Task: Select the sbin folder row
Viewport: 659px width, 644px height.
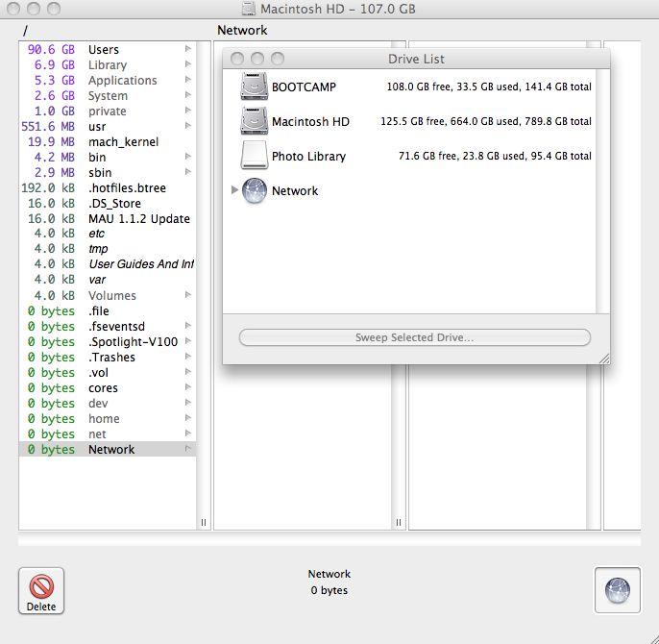Action: pos(108,172)
